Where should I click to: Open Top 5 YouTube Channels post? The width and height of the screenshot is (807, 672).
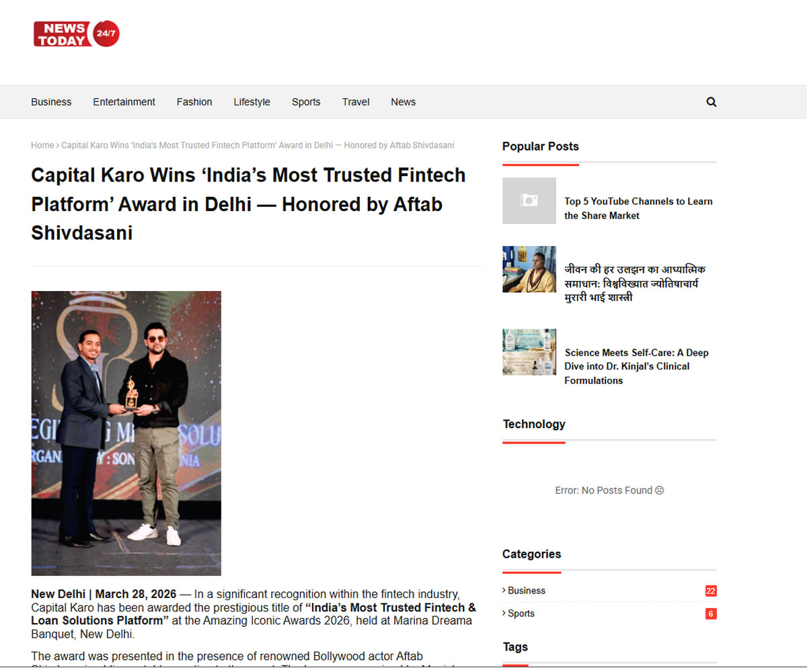(x=638, y=208)
